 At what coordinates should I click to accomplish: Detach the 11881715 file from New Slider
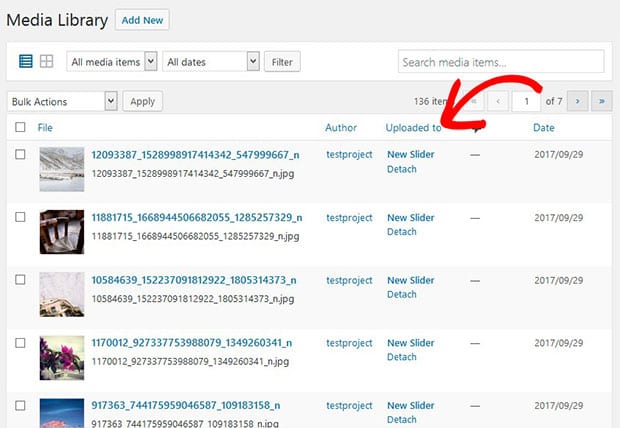[402, 232]
